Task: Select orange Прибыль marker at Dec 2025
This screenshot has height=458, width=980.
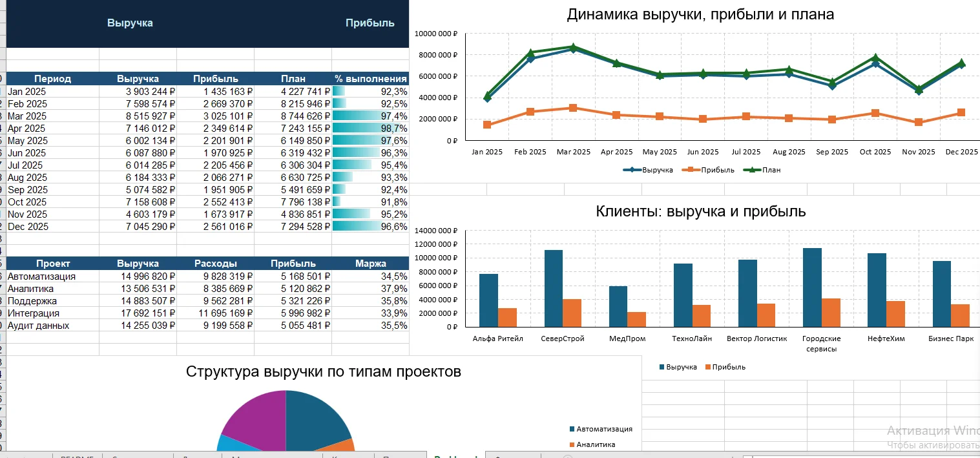Action: [961, 112]
